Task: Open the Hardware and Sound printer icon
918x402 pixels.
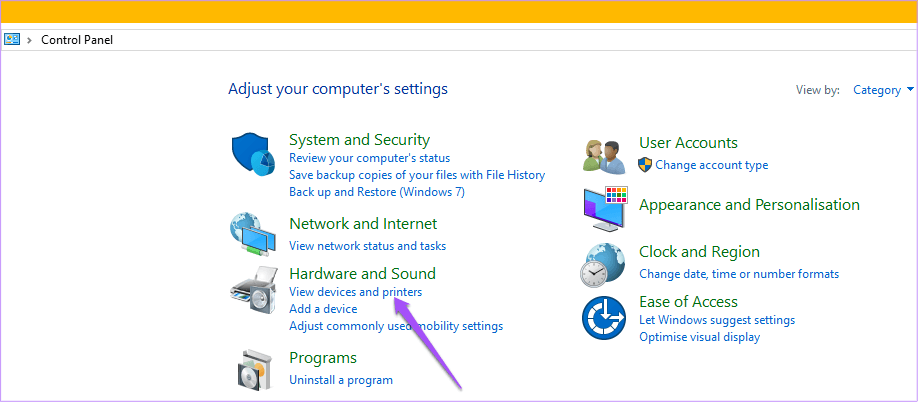Action: pyautogui.click(x=254, y=290)
